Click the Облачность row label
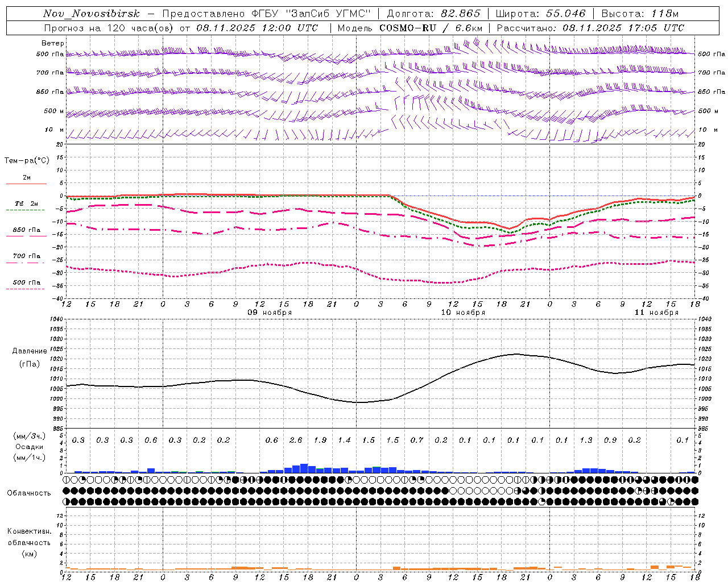This screenshot has height=582, width=728. (x=29, y=493)
